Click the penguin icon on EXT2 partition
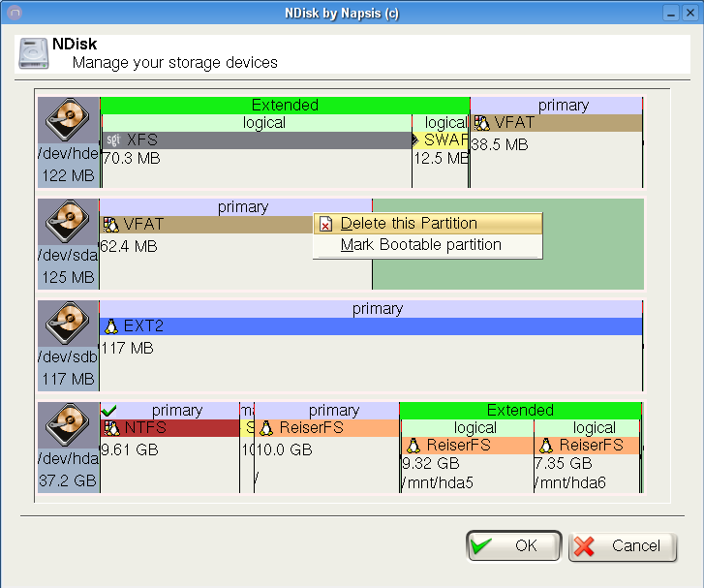The width and height of the screenshot is (704, 588). (x=110, y=326)
